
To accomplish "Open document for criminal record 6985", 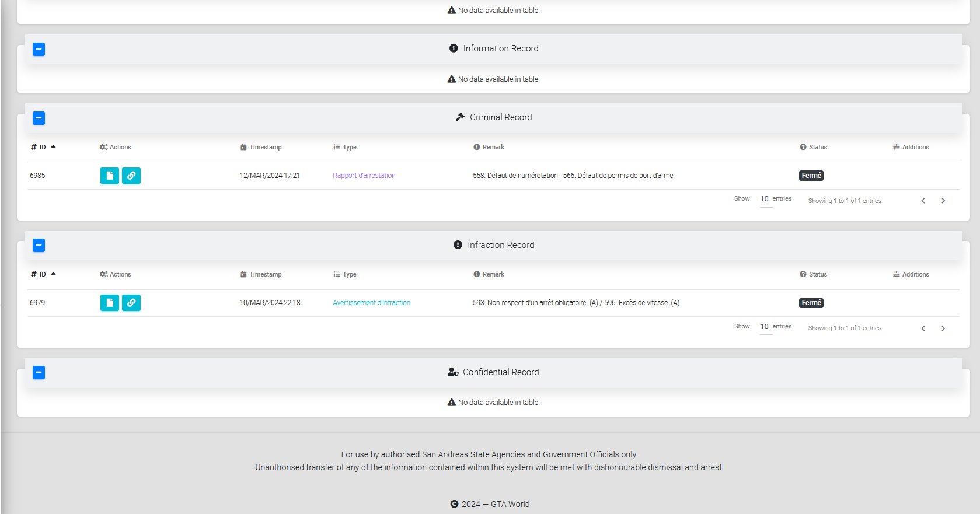I will click(110, 176).
